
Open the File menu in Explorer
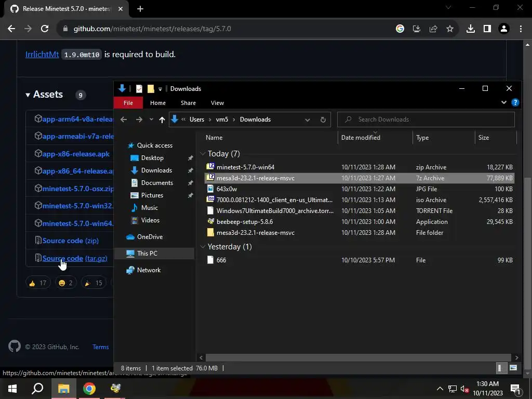click(128, 103)
